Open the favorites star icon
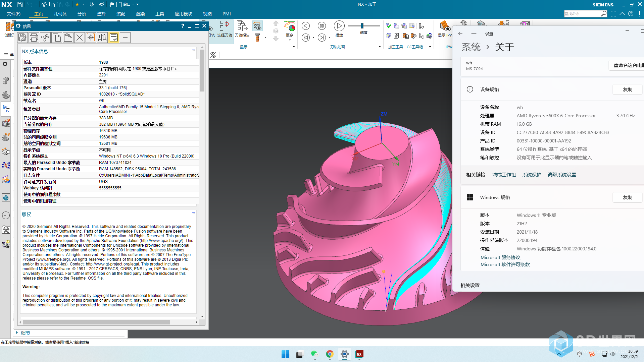Screen dimensions: 644x362 tap(77, 4)
